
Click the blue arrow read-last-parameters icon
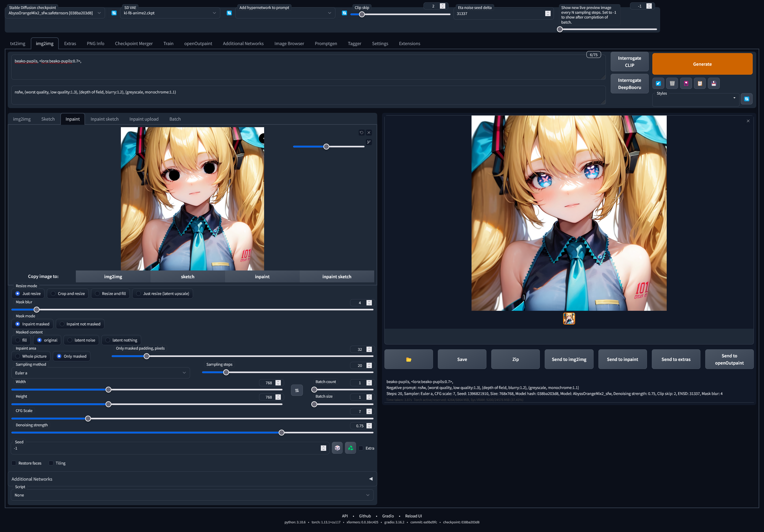pos(658,83)
